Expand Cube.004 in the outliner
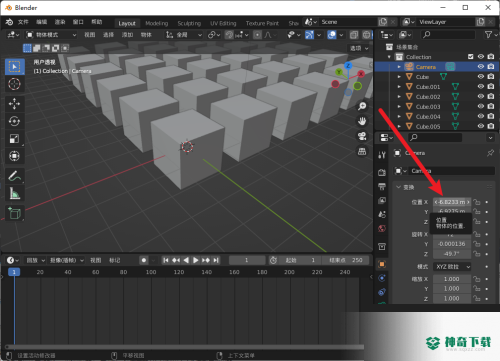Viewport: 500px width, 361px height. pyautogui.click(x=399, y=116)
